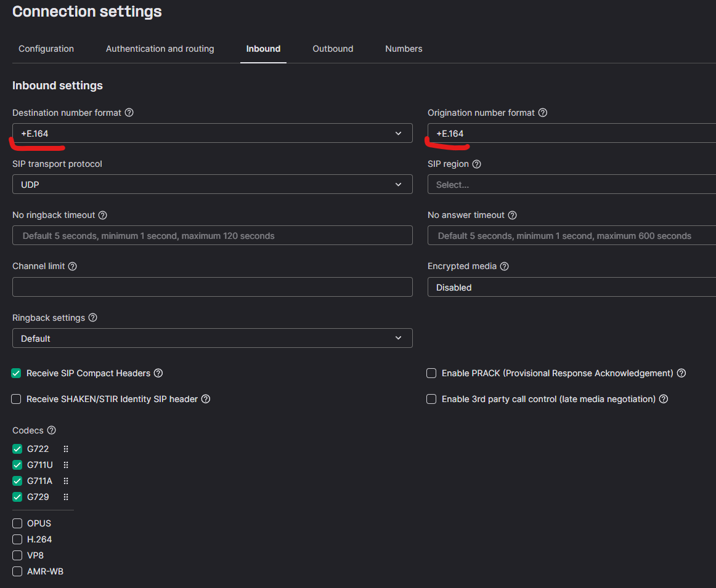The height and width of the screenshot is (588, 716).
Task: Open help for Destination number format
Action: 129,113
